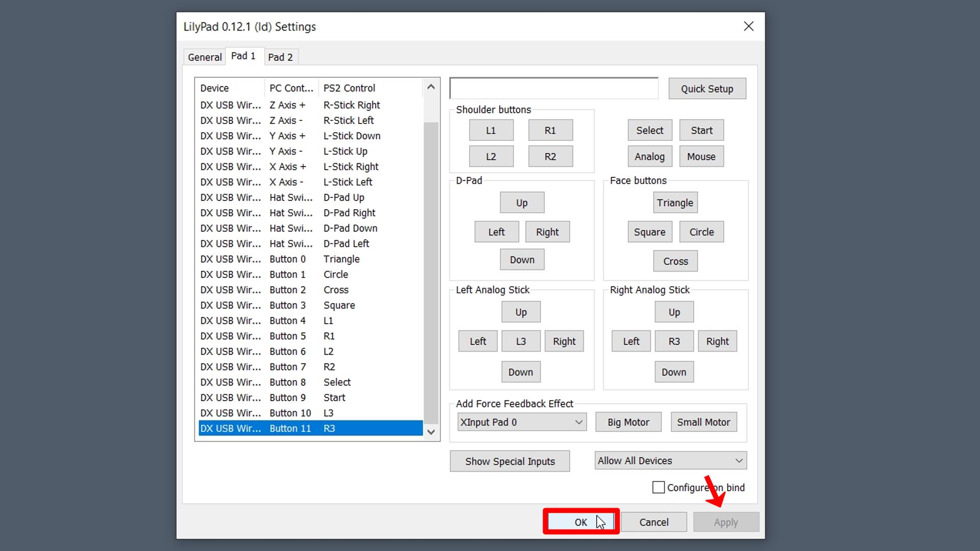Click the Mouse binding button
The width and height of the screenshot is (980, 551).
pos(701,157)
